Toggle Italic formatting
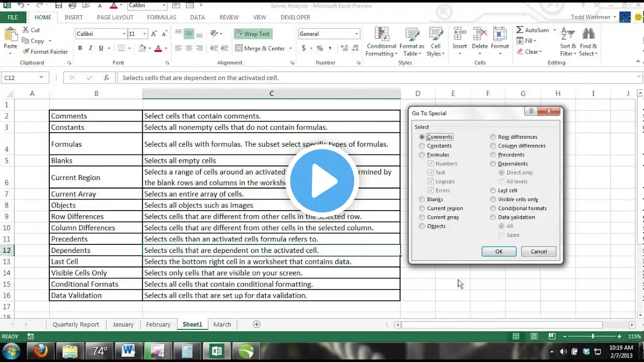 [91, 48]
